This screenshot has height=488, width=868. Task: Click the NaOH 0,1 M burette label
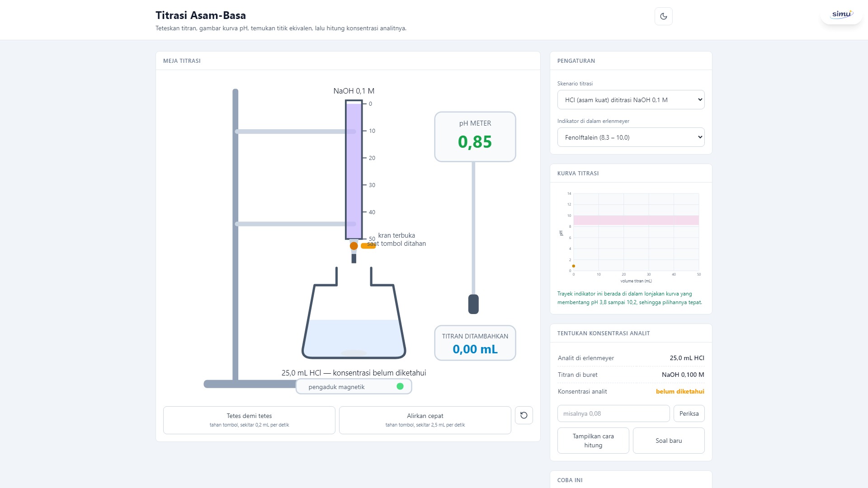354,91
